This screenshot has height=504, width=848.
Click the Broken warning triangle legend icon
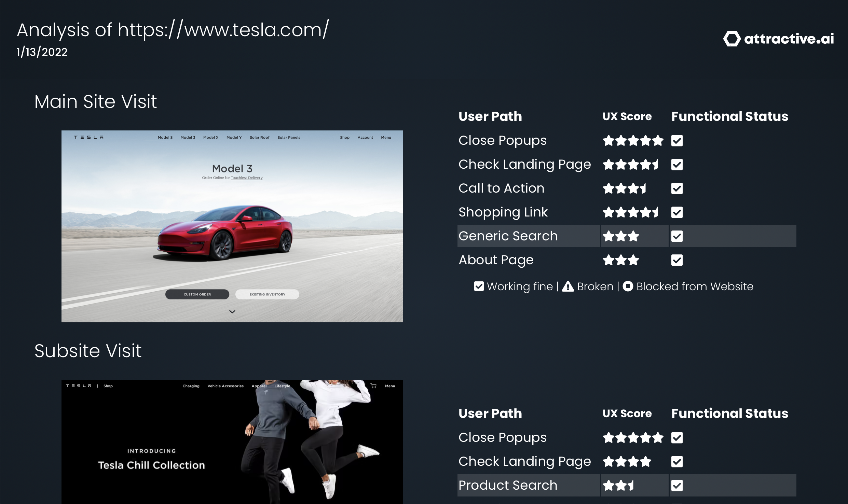568,286
